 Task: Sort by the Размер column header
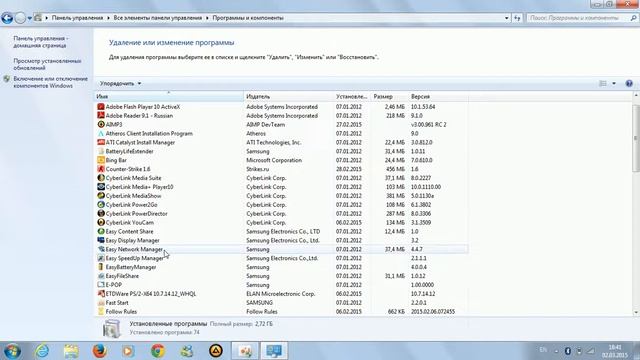point(389,97)
